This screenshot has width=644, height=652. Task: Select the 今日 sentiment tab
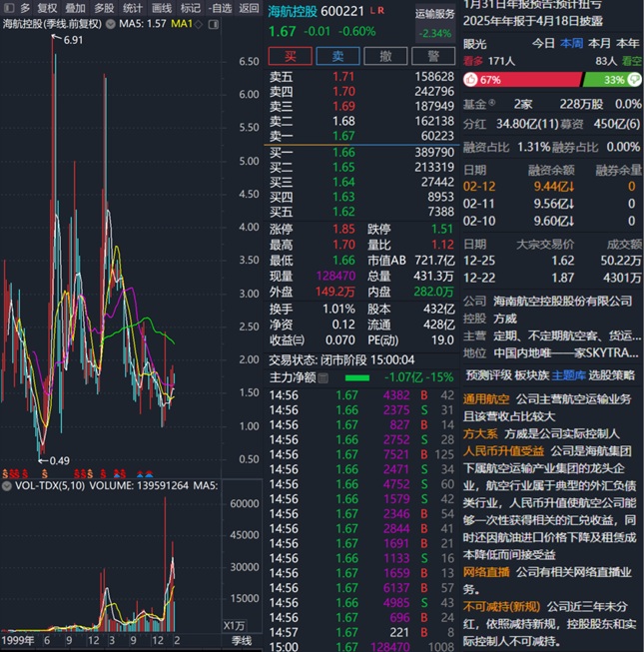click(x=543, y=43)
